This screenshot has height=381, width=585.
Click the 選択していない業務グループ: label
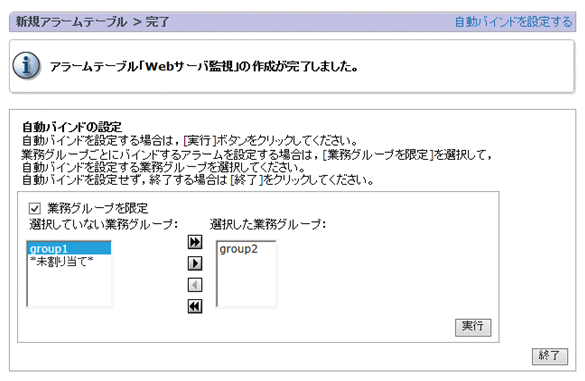coord(104,225)
